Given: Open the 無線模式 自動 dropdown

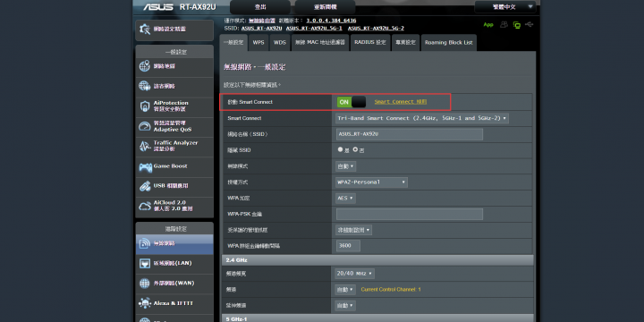Looking at the screenshot, I should [x=346, y=166].
